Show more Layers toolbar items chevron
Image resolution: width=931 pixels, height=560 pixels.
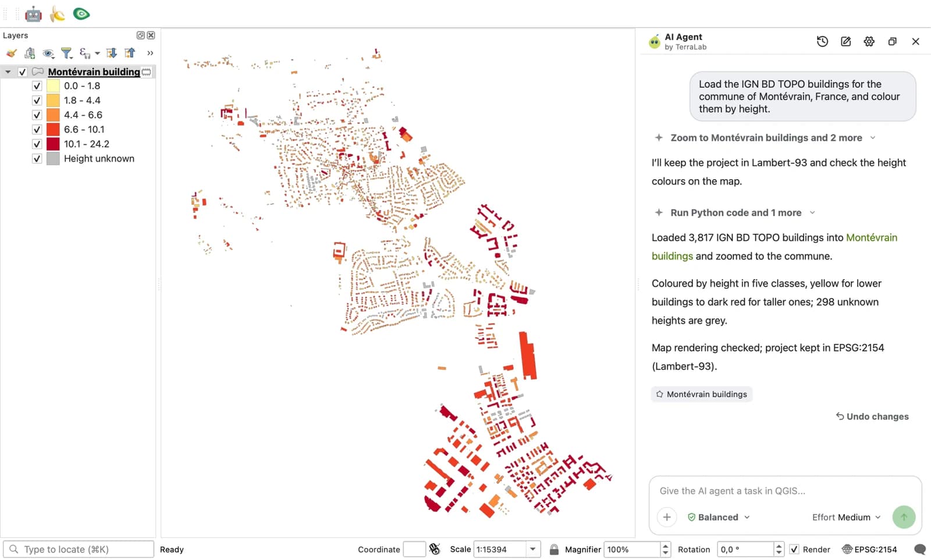coord(150,53)
